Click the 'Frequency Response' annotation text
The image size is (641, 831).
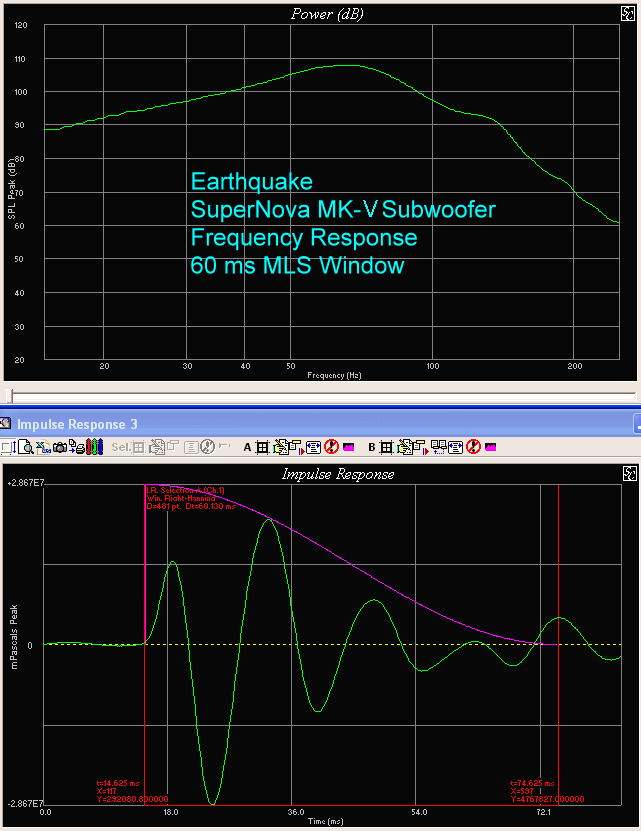point(304,237)
